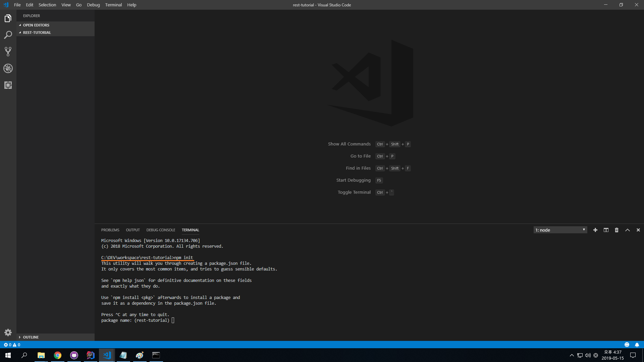Show errors and warnings count in status bar

click(12, 345)
